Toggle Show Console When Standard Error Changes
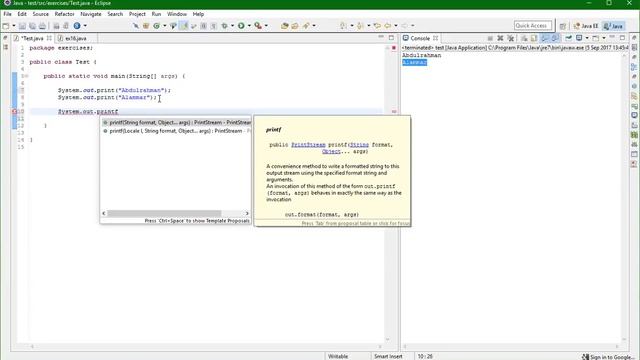640x360 pixels. 555,38
